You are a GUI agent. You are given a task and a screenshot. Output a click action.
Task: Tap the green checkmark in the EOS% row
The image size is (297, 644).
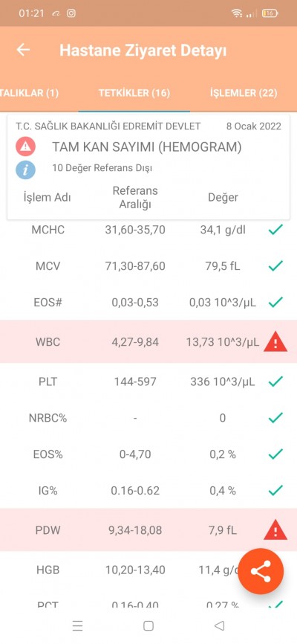coord(275,454)
